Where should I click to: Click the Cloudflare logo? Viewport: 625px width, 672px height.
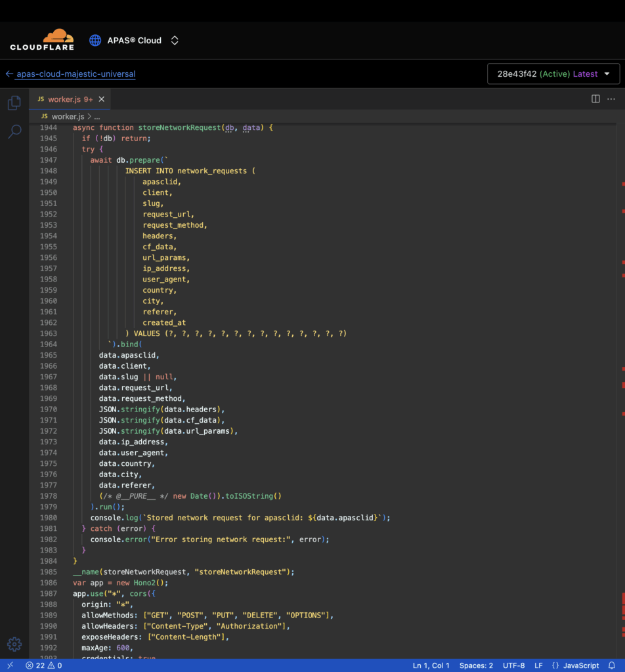pos(42,40)
